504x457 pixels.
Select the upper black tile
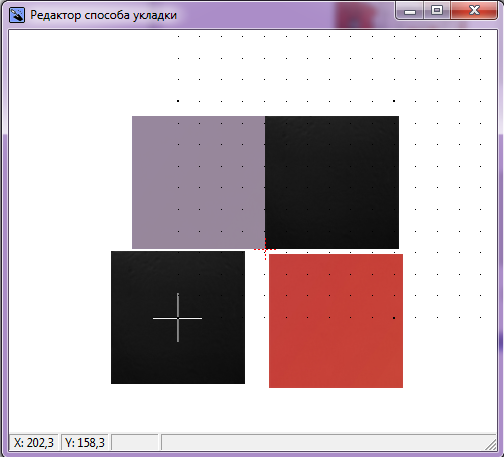point(332,182)
